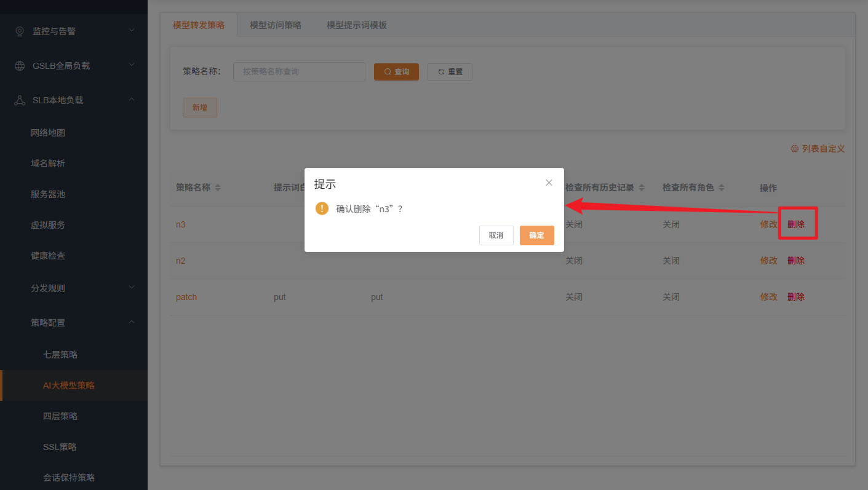Image resolution: width=868 pixels, height=490 pixels.
Task: Click the refresh icon on the 重置 button
Action: coord(440,72)
